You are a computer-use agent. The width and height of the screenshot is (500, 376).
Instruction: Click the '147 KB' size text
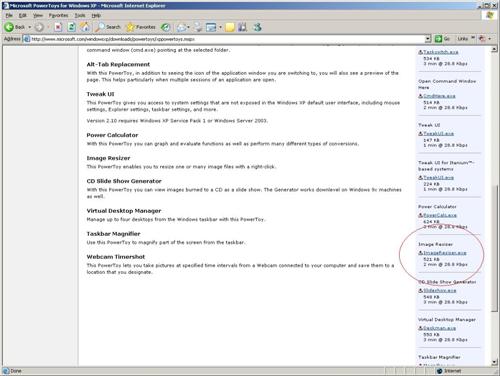(x=431, y=140)
